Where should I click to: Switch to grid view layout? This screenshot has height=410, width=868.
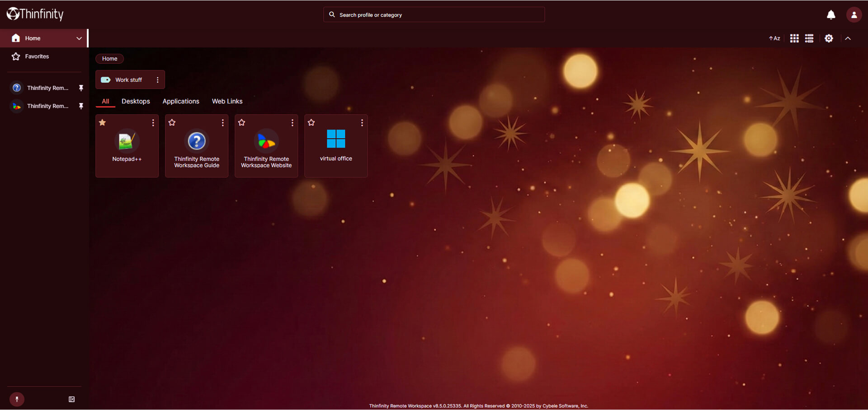coord(794,38)
